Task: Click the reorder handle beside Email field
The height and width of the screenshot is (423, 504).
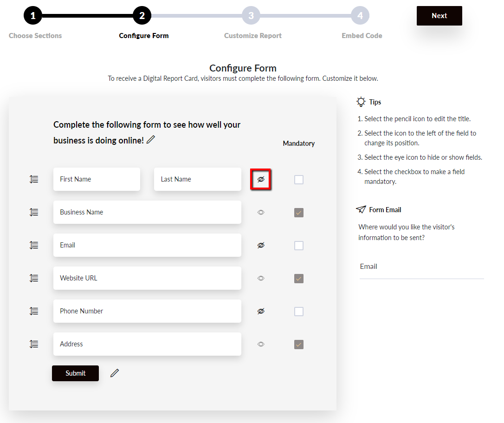Action: [34, 246]
